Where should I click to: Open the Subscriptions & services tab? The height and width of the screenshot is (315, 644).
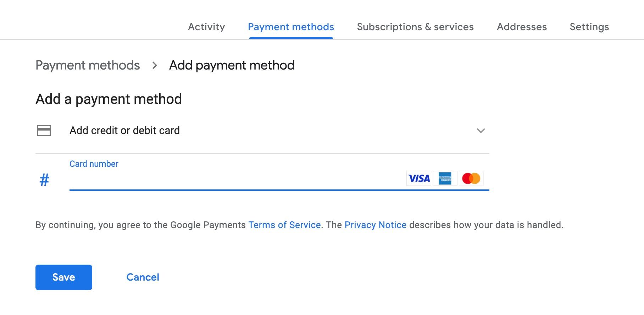(x=416, y=27)
